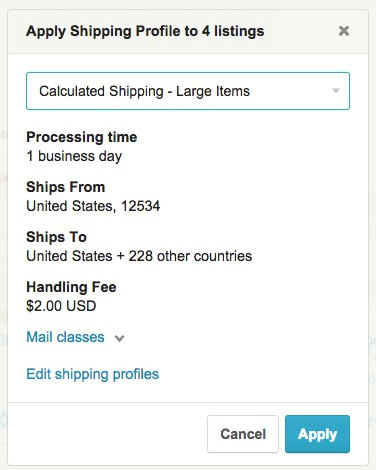
Task: Close the Apply Shipping Profile dialog
Action: click(x=344, y=31)
